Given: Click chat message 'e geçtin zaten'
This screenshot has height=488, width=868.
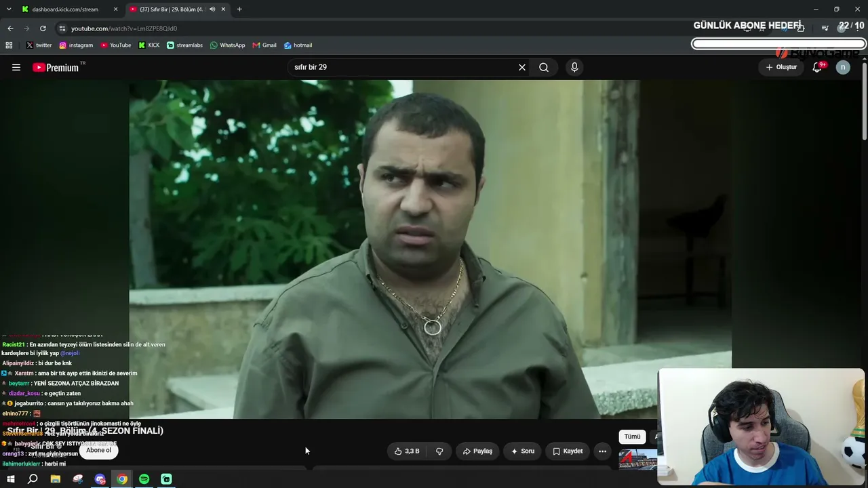Looking at the screenshot, I should tap(62, 394).
